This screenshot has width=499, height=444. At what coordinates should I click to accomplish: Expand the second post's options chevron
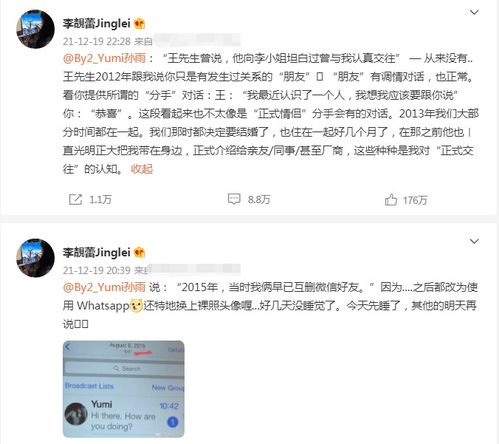click(x=474, y=241)
